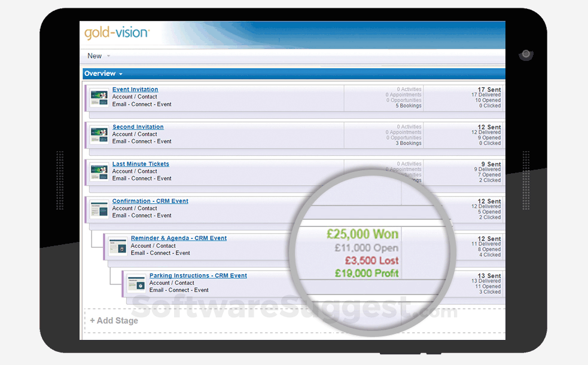The width and height of the screenshot is (588, 365).
Task: Click Add Stage at the bottom
Action: [x=112, y=320]
